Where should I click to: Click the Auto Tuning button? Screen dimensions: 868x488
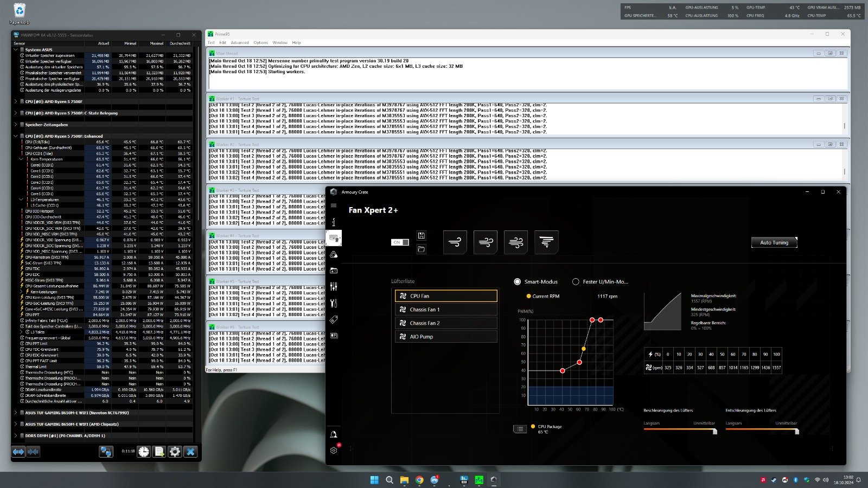pos(774,242)
